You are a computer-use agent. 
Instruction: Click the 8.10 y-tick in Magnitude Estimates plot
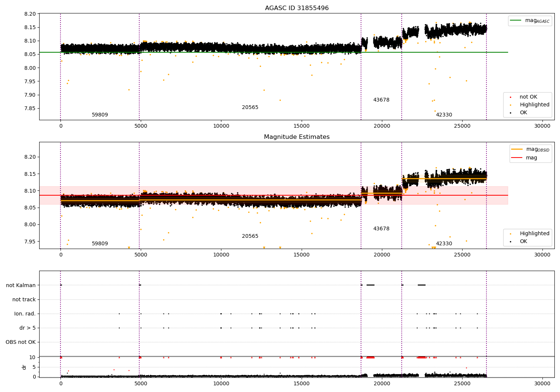click(x=30, y=191)
